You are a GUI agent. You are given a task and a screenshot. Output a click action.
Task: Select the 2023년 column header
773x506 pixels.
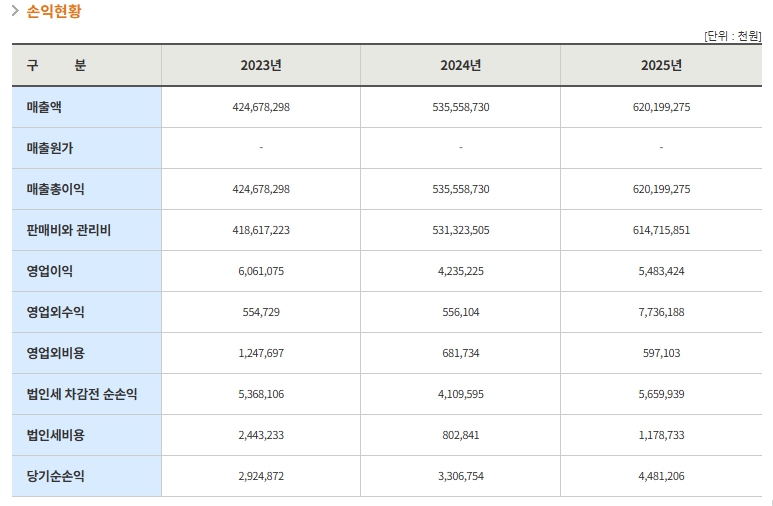(x=260, y=65)
